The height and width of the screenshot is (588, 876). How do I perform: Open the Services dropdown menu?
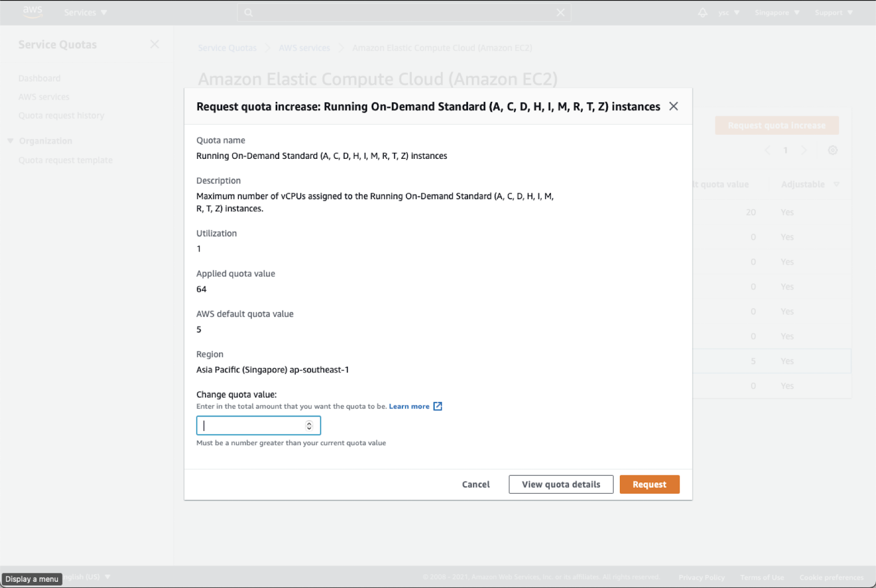pyautogui.click(x=85, y=13)
